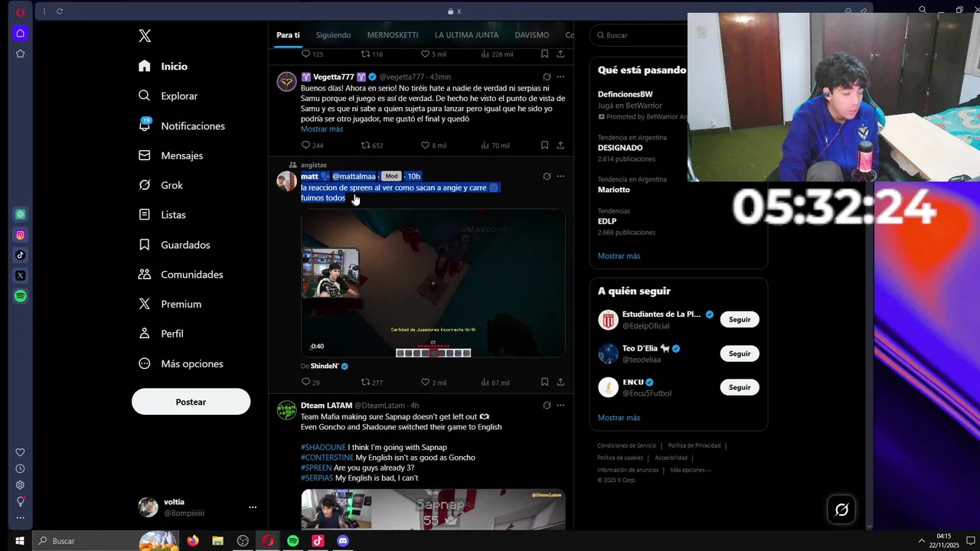
Task: Open ChatGPT panel in Opera sidebar
Action: point(20,214)
